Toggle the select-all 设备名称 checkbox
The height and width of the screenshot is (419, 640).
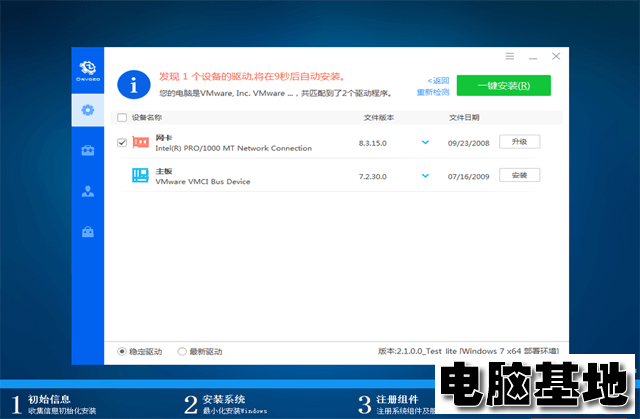pyautogui.click(x=122, y=117)
